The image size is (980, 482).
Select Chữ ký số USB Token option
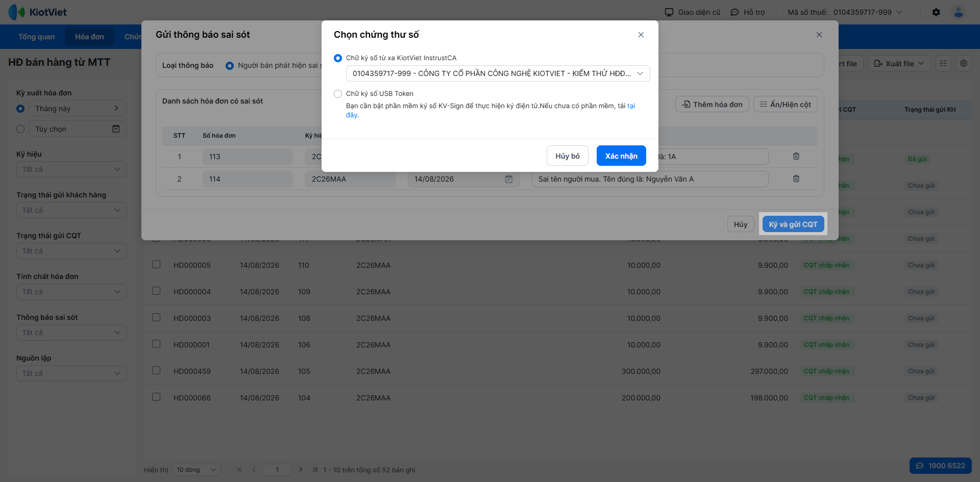pos(338,94)
